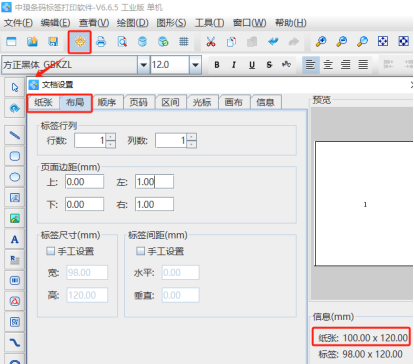Screen dimensions: 414x364
Task: Toggle bold formatting button
Action: 217,65
